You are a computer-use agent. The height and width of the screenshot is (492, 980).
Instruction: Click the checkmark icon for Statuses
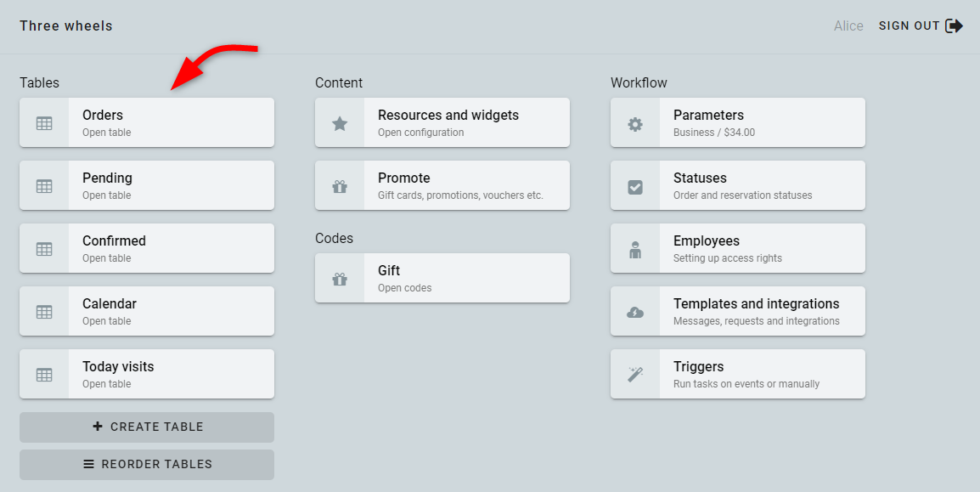click(x=635, y=186)
